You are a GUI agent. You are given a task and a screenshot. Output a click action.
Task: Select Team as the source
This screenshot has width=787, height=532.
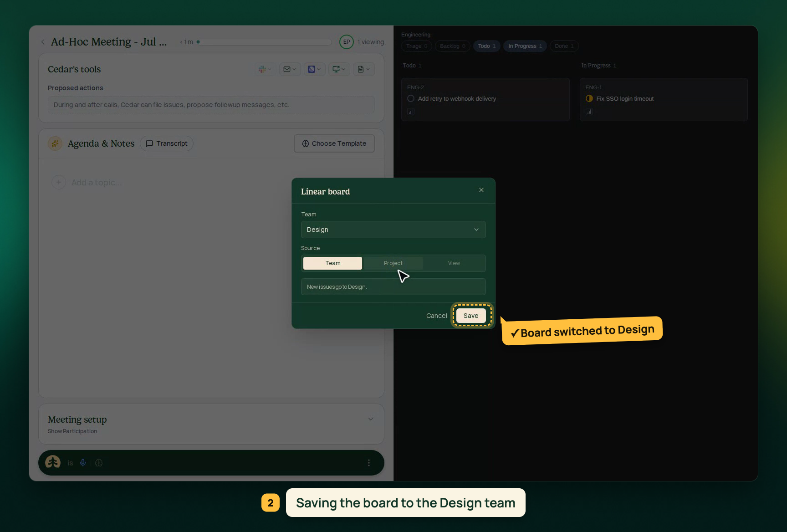tap(332, 263)
